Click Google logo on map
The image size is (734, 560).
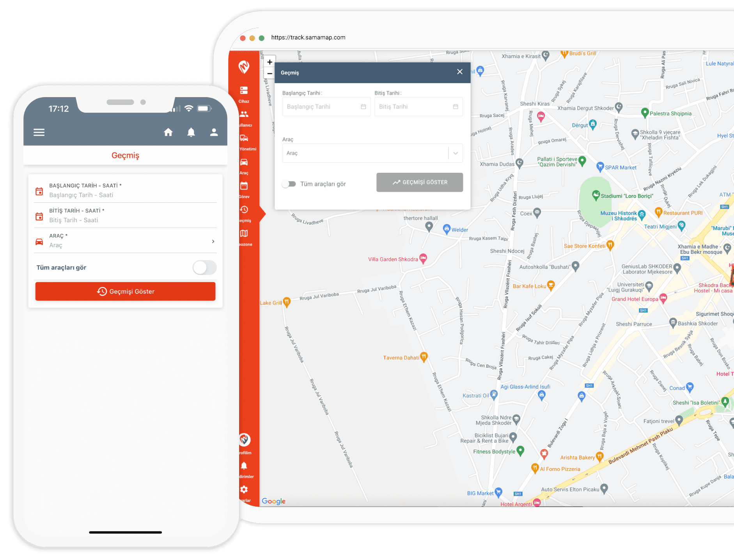coord(273,501)
